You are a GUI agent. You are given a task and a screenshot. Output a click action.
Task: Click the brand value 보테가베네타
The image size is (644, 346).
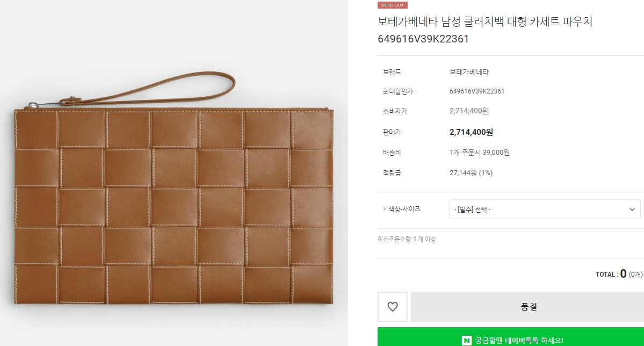[469, 72]
